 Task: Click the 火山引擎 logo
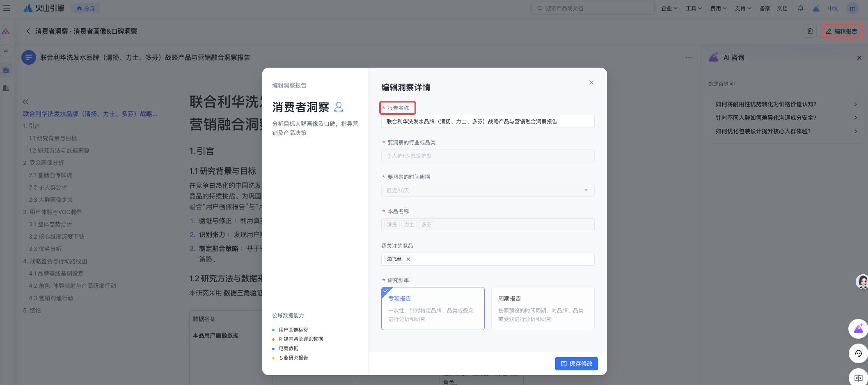44,8
